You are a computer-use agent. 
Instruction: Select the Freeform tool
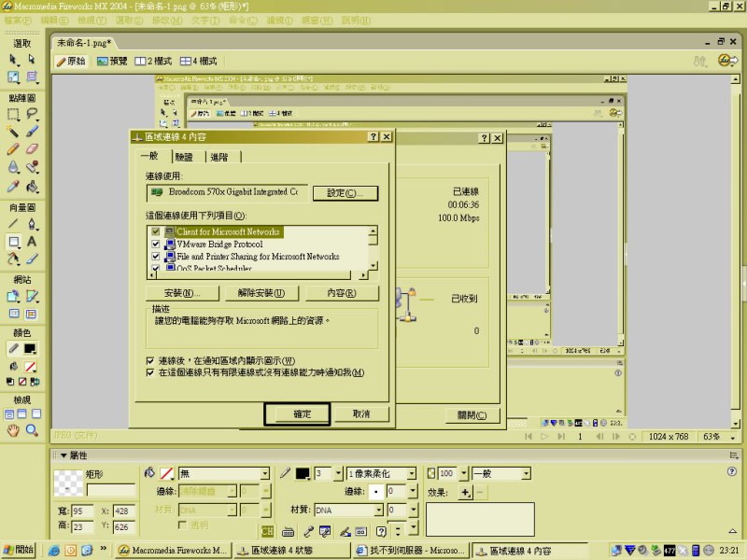[13, 259]
